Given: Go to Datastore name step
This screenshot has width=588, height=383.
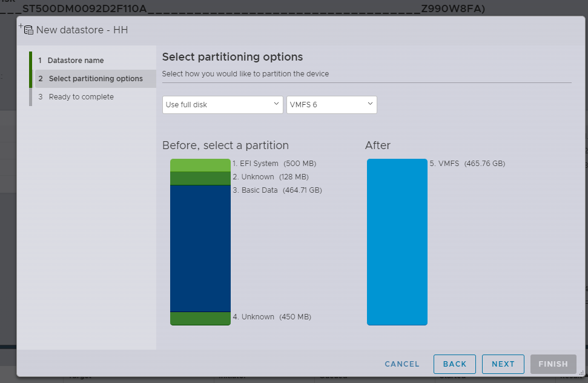Looking at the screenshot, I should point(75,61).
